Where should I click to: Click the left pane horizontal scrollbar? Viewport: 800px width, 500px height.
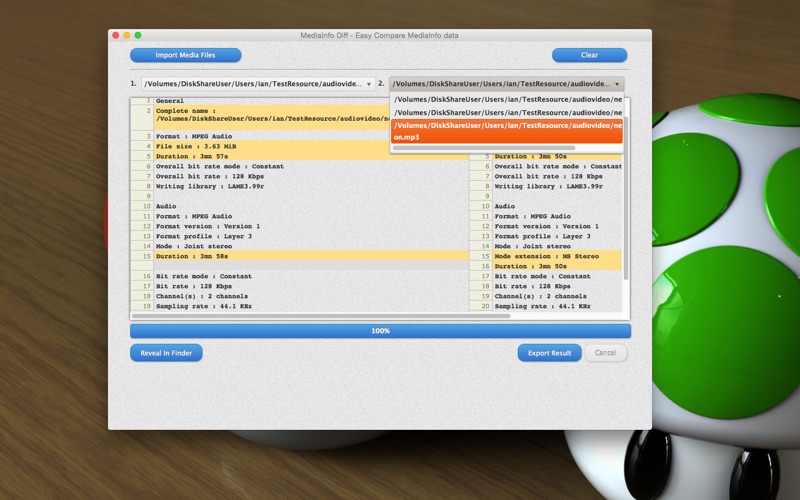pos(300,315)
